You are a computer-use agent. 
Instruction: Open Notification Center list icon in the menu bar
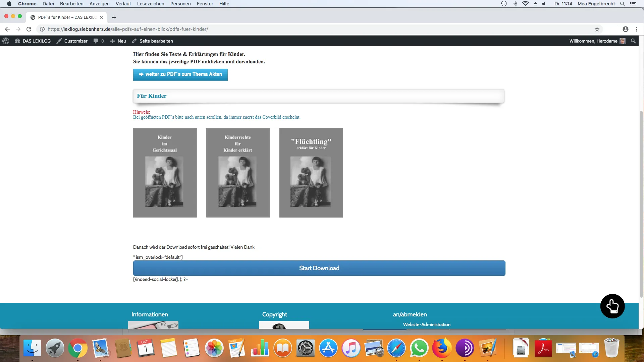(x=633, y=4)
